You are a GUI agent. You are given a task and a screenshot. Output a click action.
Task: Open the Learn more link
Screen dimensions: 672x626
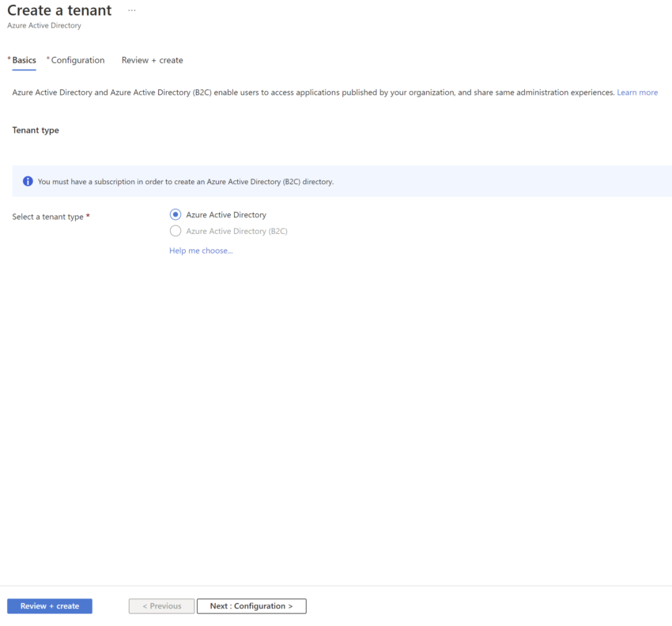[x=637, y=92]
